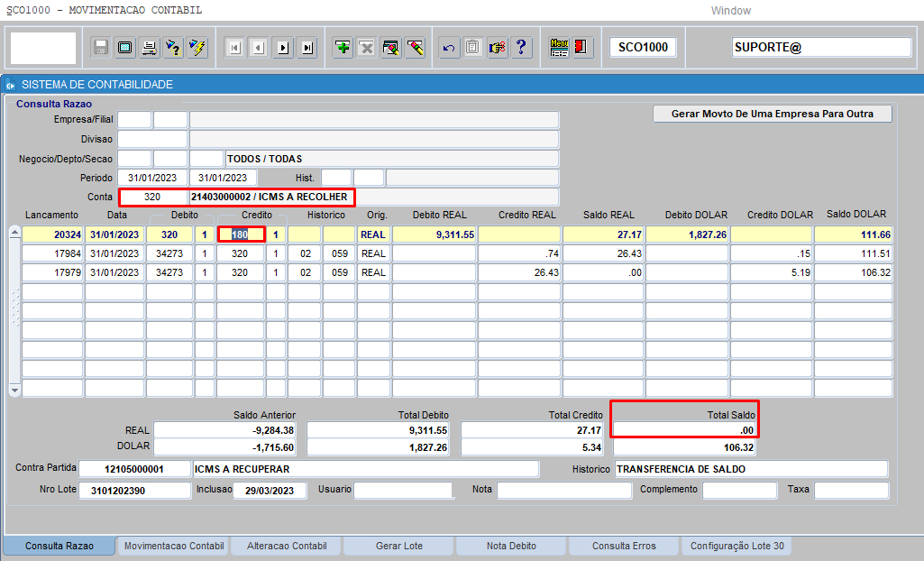Click the clear record eraser icon
Image resolution: width=924 pixels, height=561 pixels.
415,47
